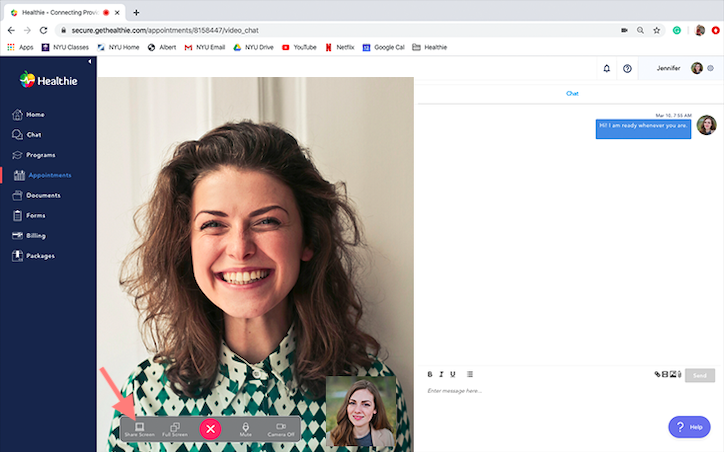Open the notifications bell
The height and width of the screenshot is (452, 724).
pyautogui.click(x=607, y=68)
